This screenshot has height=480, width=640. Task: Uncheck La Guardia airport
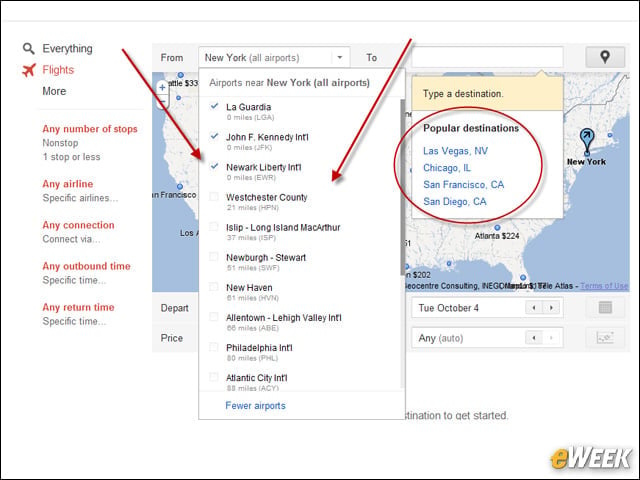tap(214, 106)
